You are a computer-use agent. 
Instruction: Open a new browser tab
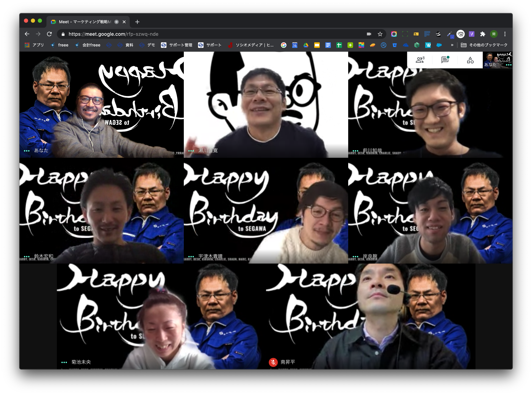tap(137, 22)
